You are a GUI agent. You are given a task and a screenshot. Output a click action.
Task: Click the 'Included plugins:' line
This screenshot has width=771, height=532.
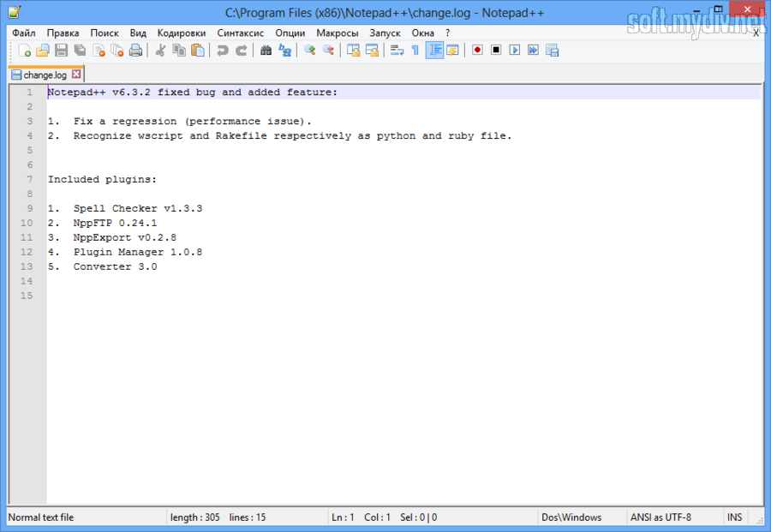[x=102, y=179]
